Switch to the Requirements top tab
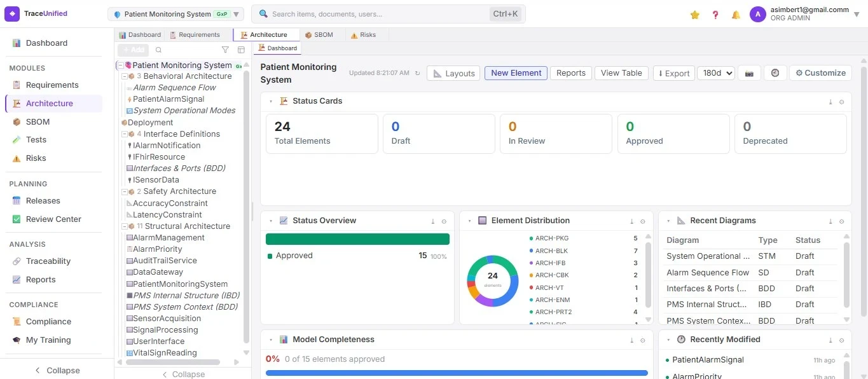868x379 pixels. pos(195,35)
